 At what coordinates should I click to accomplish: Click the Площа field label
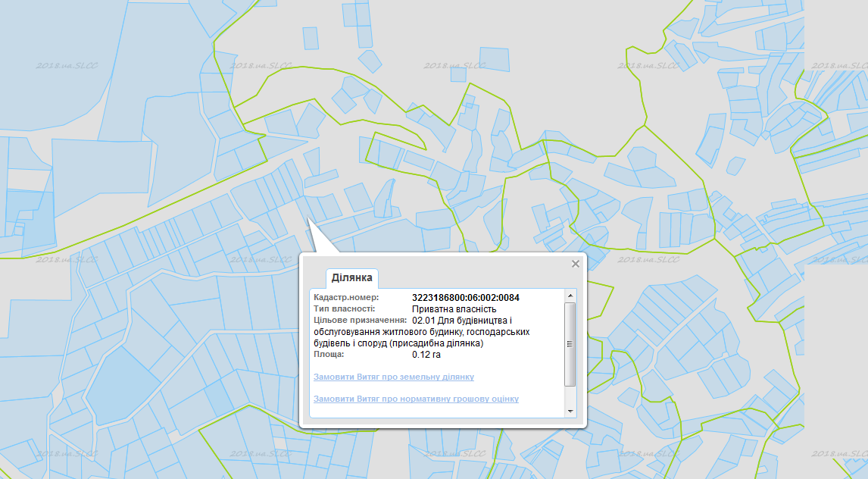(328, 354)
